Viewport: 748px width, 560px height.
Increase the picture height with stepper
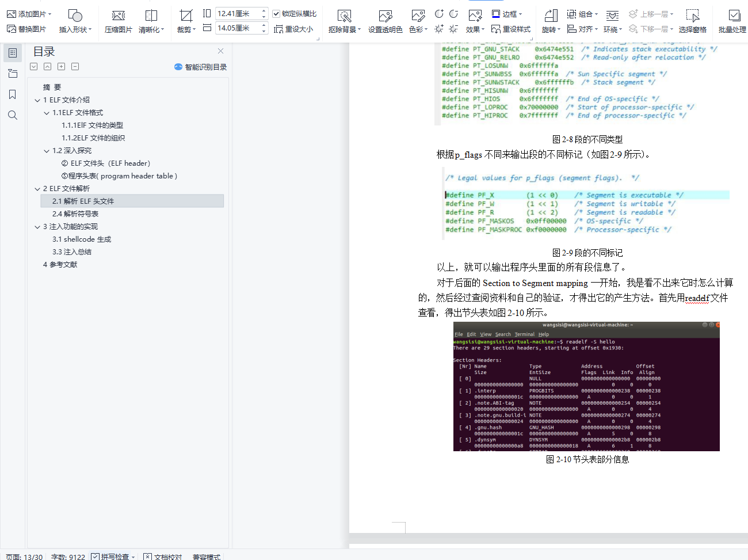264,10
